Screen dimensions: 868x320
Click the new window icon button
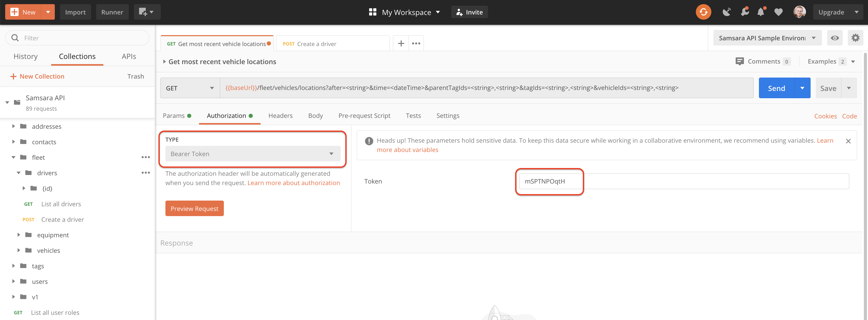pos(147,12)
